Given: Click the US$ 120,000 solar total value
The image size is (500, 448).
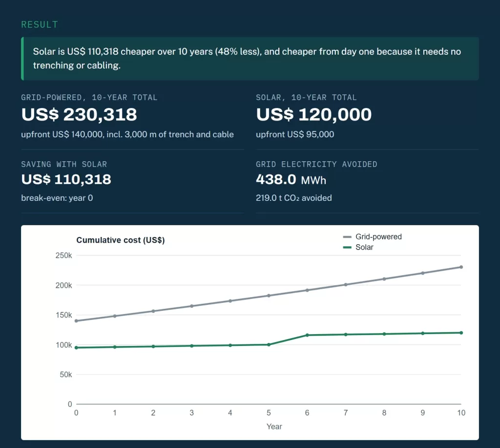Looking at the screenshot, I should [x=314, y=114].
